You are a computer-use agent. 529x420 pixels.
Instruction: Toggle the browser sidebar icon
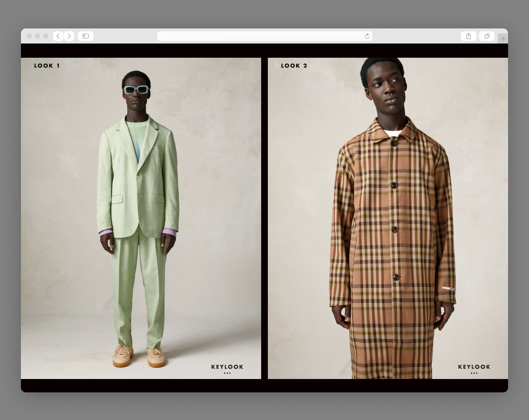coord(85,36)
